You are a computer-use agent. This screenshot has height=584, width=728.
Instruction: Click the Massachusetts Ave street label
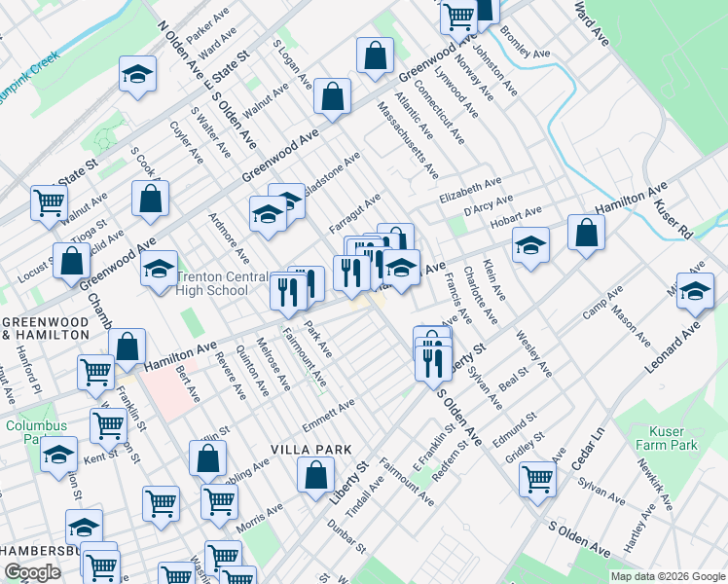coord(408,141)
